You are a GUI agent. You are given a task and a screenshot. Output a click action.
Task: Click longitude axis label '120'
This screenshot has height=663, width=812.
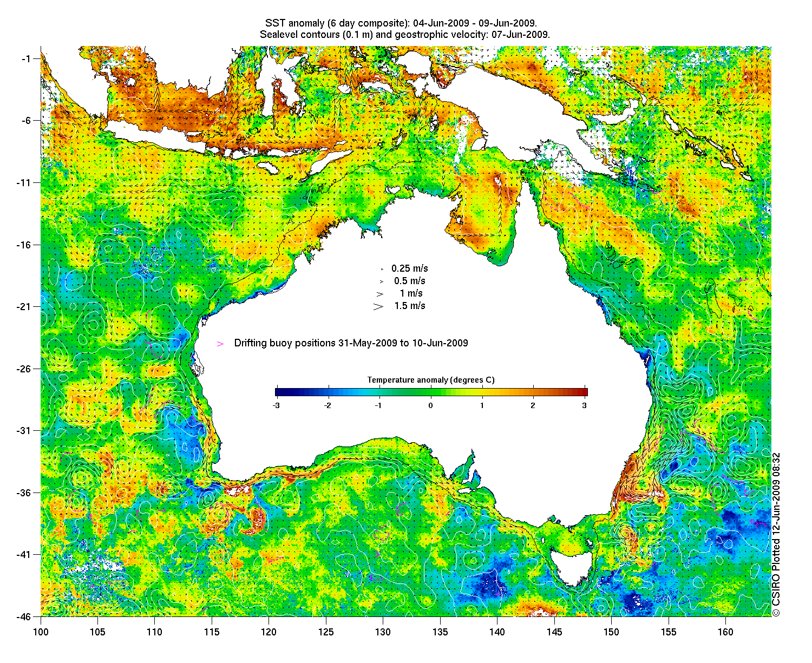point(269,632)
